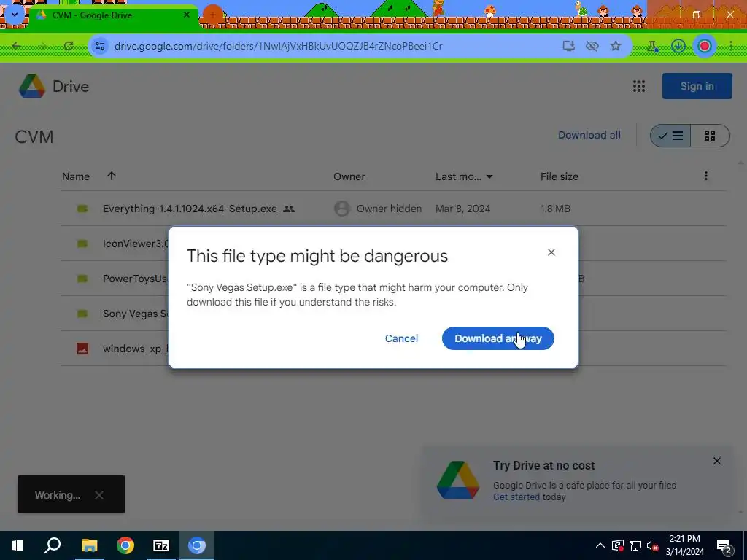The image size is (747, 560).
Task: Click the Chrome profile avatar button
Action: 705,46
